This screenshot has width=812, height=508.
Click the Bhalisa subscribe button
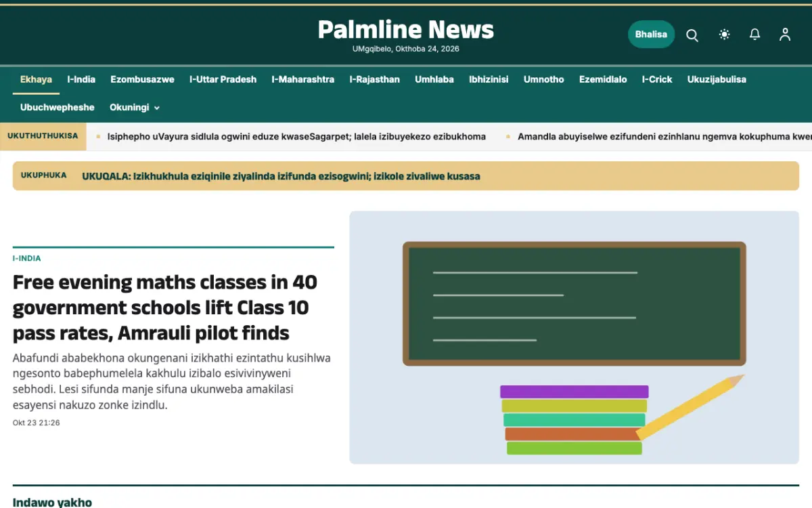pos(651,35)
